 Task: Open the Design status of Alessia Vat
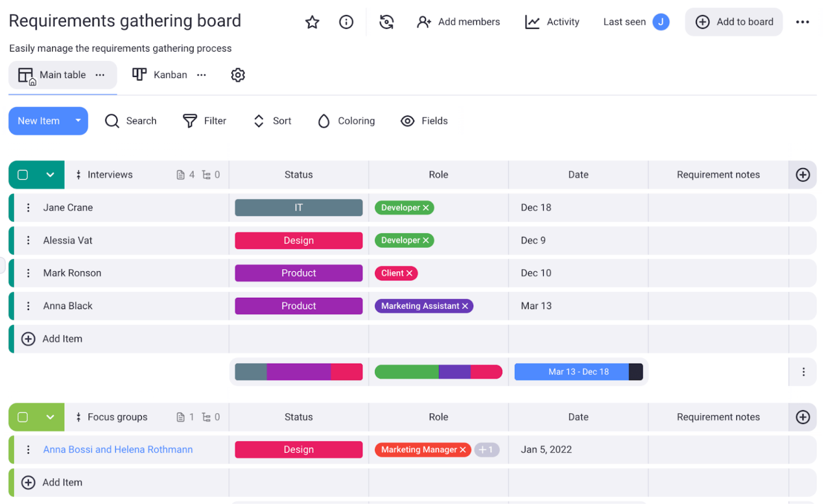coord(298,241)
